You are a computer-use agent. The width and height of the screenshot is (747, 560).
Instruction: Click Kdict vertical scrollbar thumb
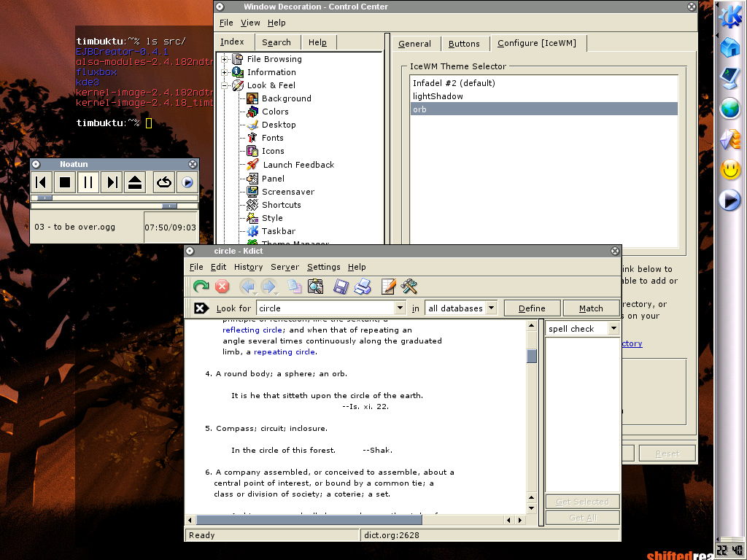pos(532,356)
